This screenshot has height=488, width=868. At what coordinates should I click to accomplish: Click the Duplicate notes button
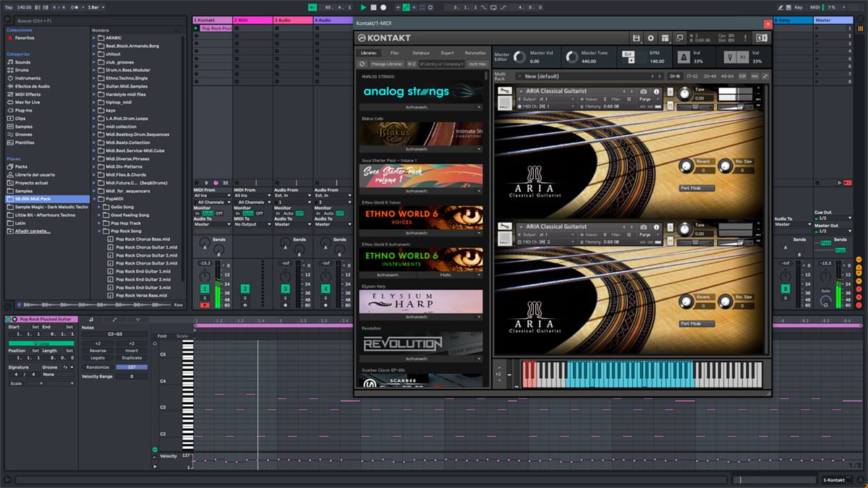[x=132, y=358]
